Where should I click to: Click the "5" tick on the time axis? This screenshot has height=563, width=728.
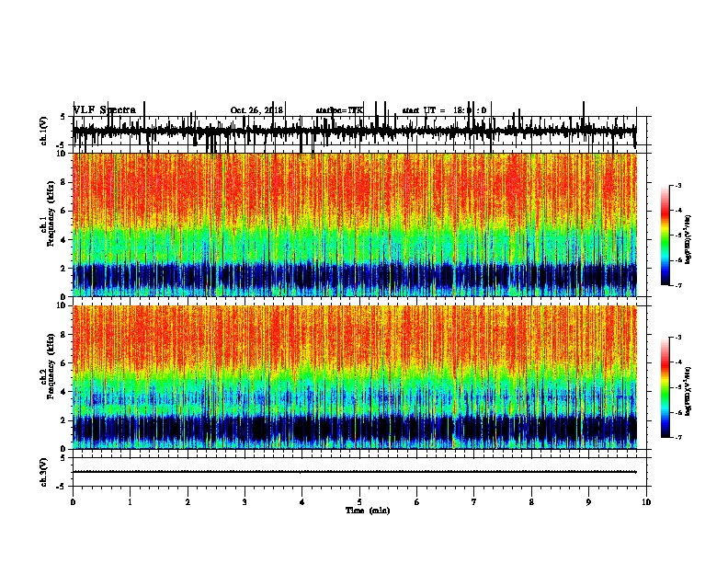[359, 502]
